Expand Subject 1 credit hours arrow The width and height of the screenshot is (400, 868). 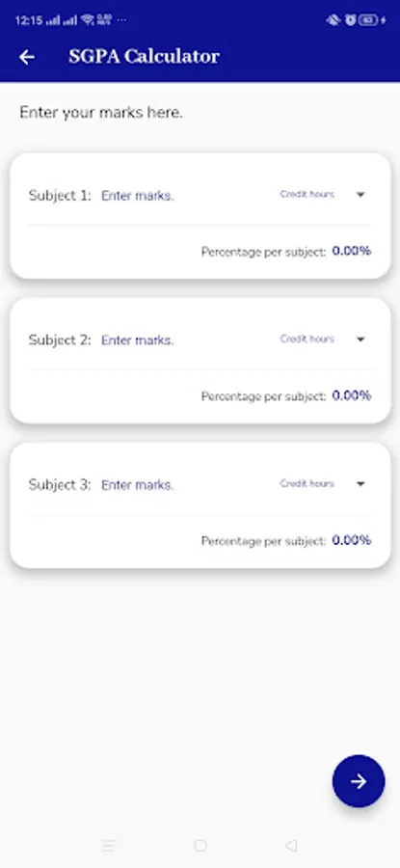click(x=360, y=195)
